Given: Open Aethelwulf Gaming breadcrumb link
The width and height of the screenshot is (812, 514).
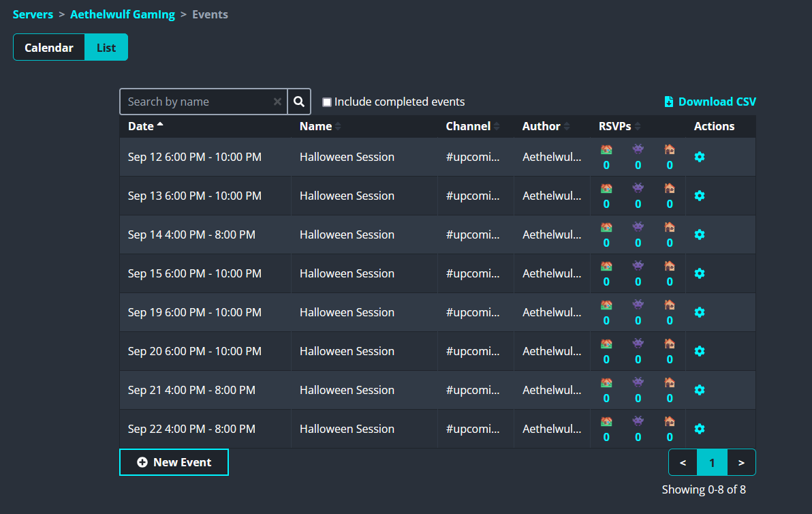Looking at the screenshot, I should point(123,14).
